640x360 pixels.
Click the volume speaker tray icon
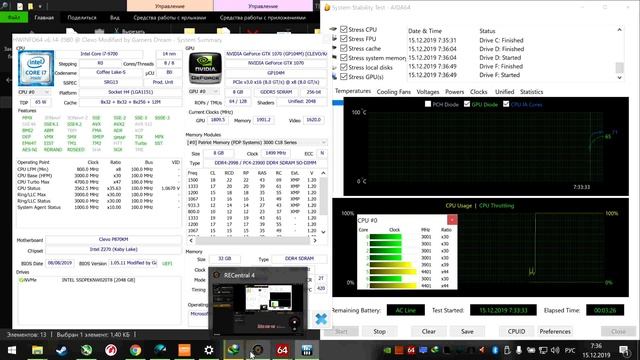tap(555, 350)
